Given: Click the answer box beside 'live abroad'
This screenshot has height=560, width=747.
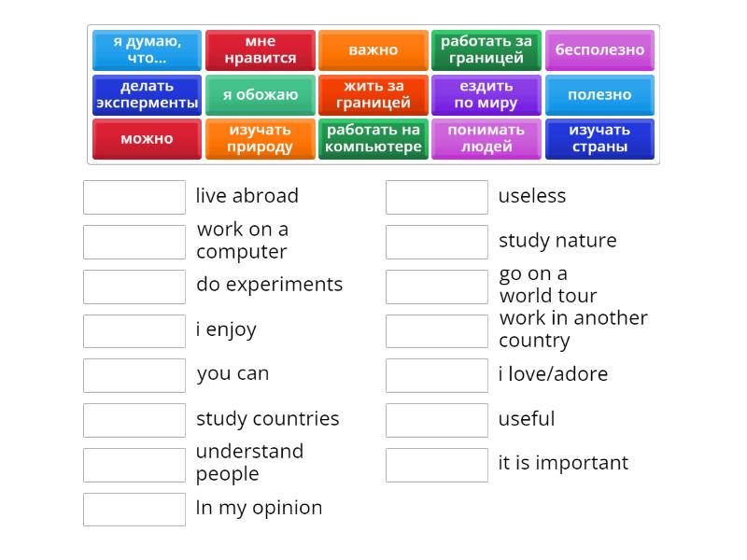Looking at the screenshot, I should click(134, 197).
